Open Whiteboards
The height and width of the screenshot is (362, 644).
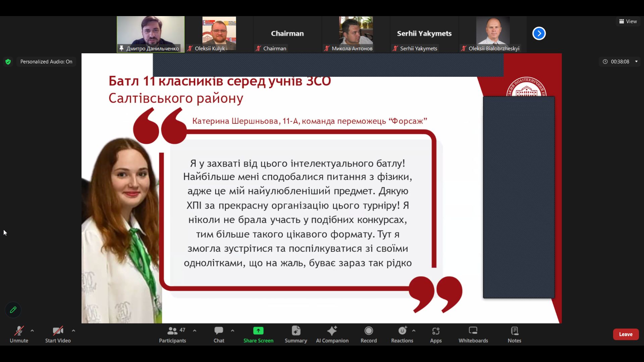473,331
